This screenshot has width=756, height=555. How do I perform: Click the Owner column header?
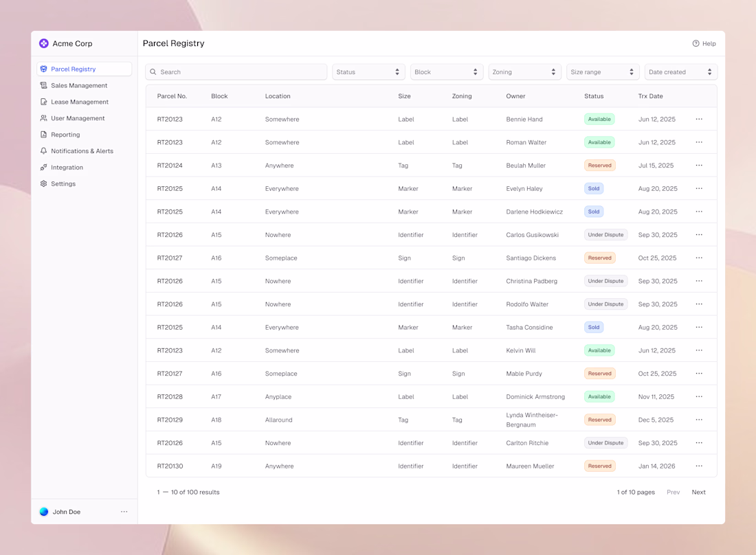515,96
